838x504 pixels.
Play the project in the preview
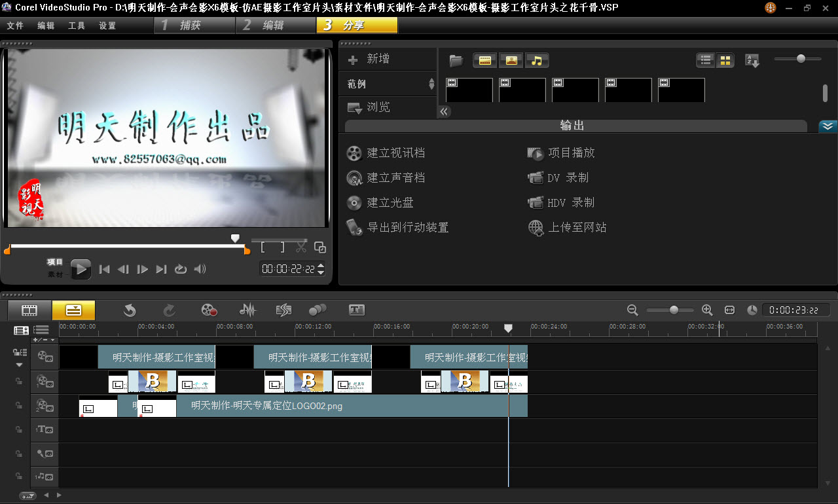81,269
